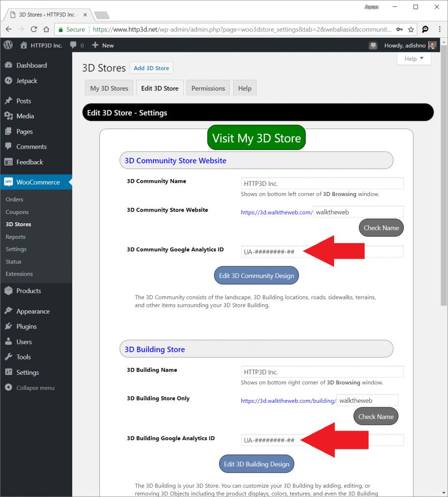The height and width of the screenshot is (497, 448).
Task: Open the Help dropdown panel
Action: pyautogui.click(x=414, y=58)
